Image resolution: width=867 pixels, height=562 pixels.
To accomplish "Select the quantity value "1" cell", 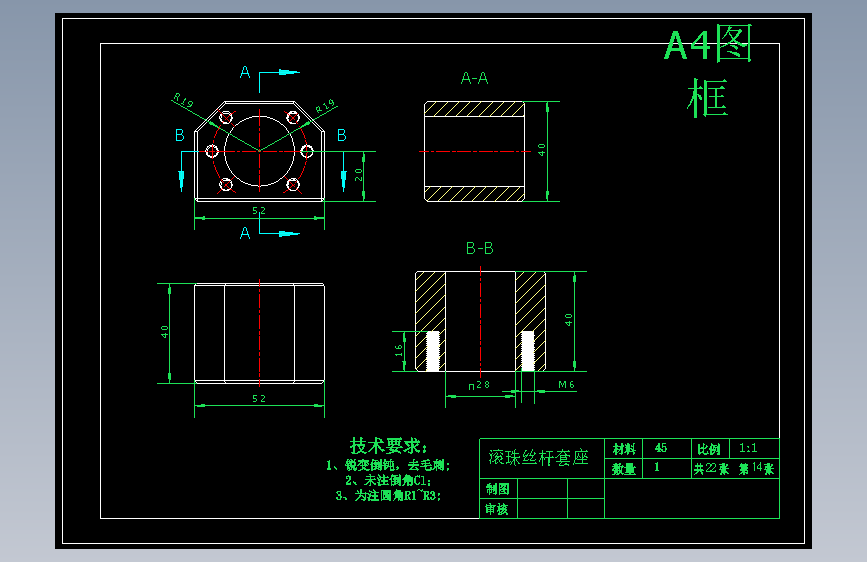I will coord(667,469).
